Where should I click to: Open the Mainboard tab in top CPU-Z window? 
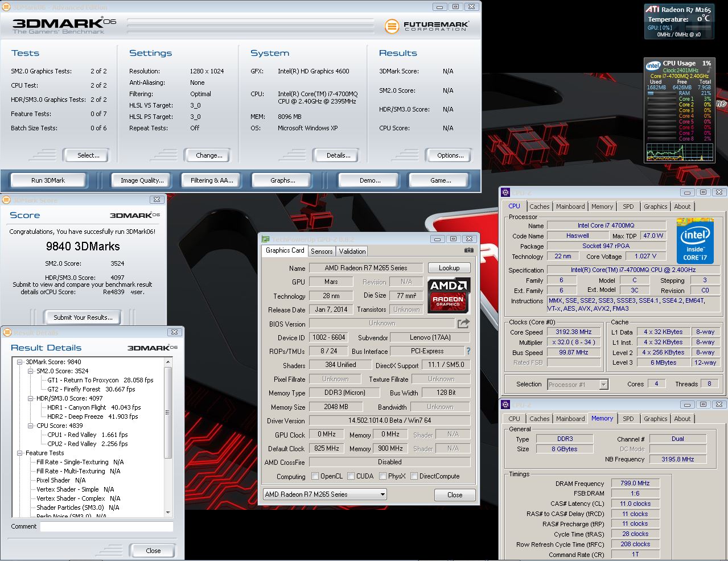570,207
